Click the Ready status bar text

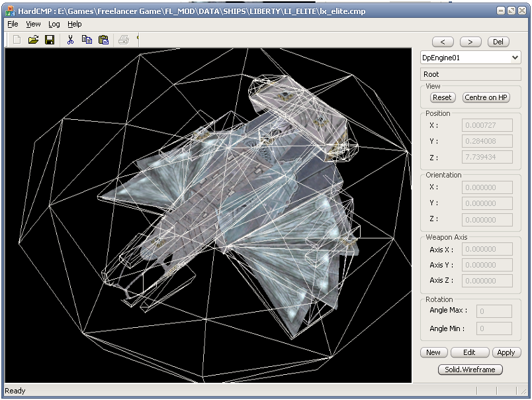(x=15, y=391)
